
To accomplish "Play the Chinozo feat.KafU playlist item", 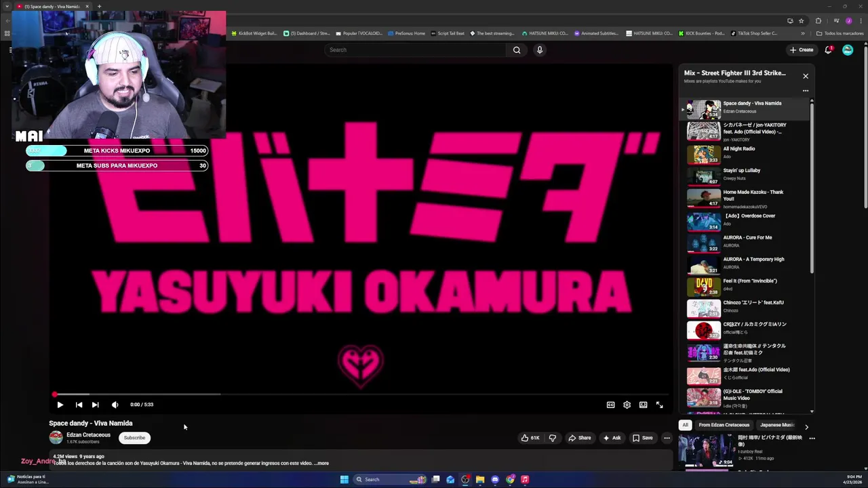I will pyautogui.click(x=745, y=308).
